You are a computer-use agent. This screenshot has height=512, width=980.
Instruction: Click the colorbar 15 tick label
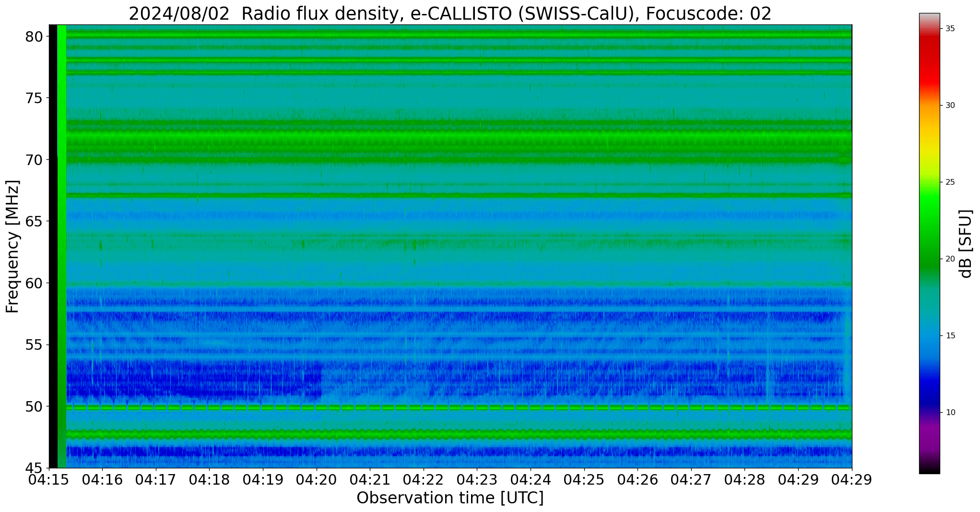(x=950, y=336)
